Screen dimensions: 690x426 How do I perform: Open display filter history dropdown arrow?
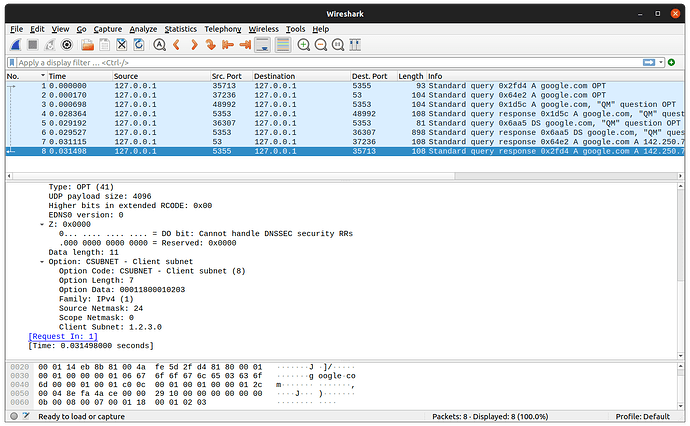coord(660,62)
